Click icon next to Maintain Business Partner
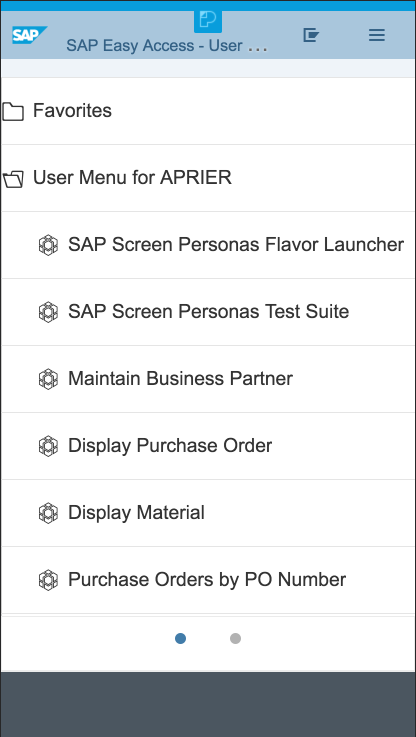Screen dimensions: 416x737 pos(48,379)
